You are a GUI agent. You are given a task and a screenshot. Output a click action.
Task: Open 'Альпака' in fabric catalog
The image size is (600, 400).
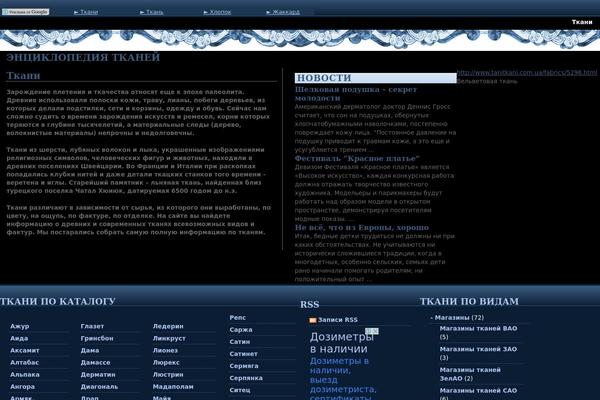pyautogui.click(x=25, y=374)
